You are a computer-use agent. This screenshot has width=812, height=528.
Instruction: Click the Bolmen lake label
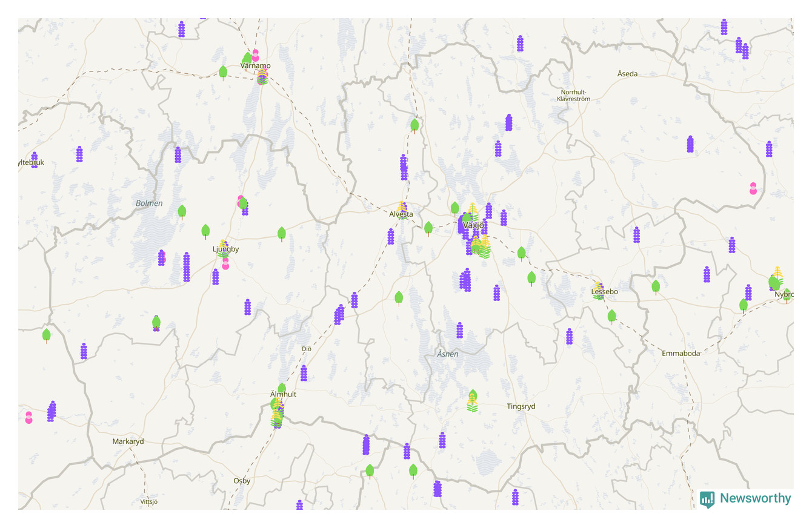pos(149,203)
